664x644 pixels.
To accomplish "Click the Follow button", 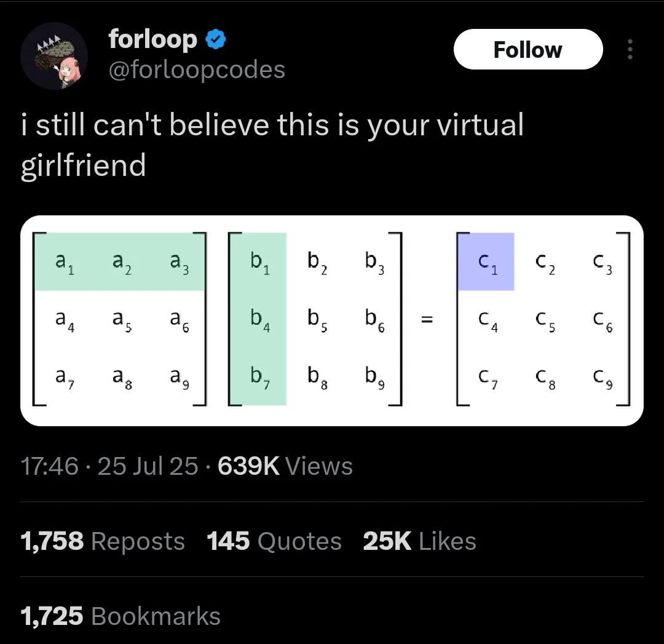I will 528,49.
